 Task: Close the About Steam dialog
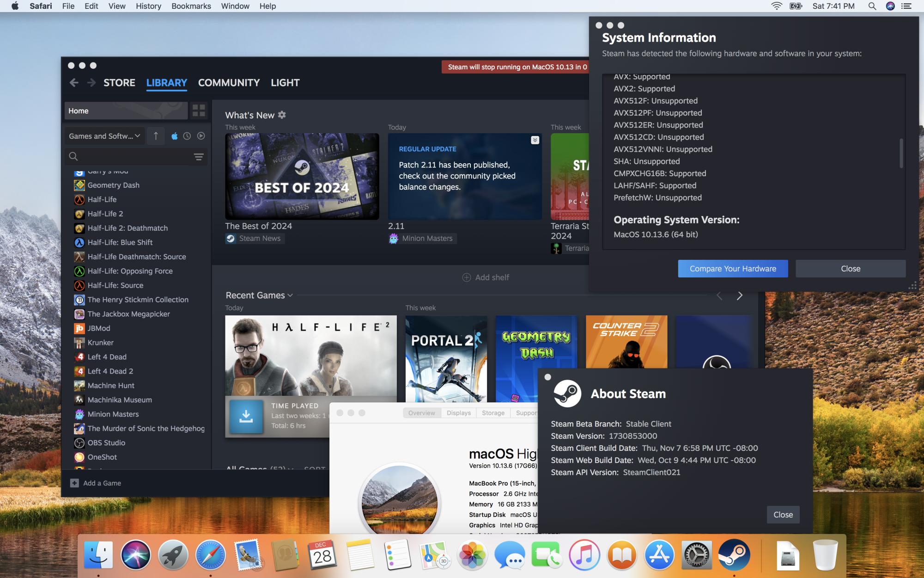tap(783, 515)
